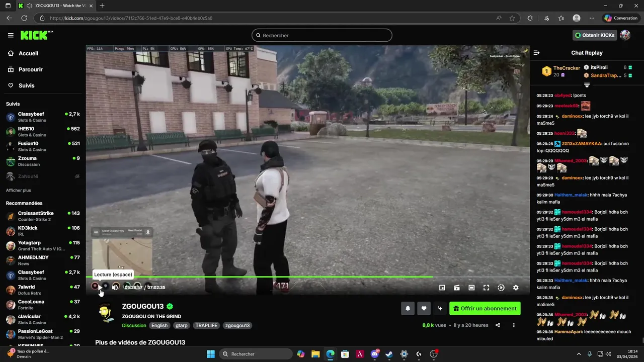Expand followed list with Afficher plus
The width and height of the screenshot is (644, 362).
pyautogui.click(x=19, y=191)
